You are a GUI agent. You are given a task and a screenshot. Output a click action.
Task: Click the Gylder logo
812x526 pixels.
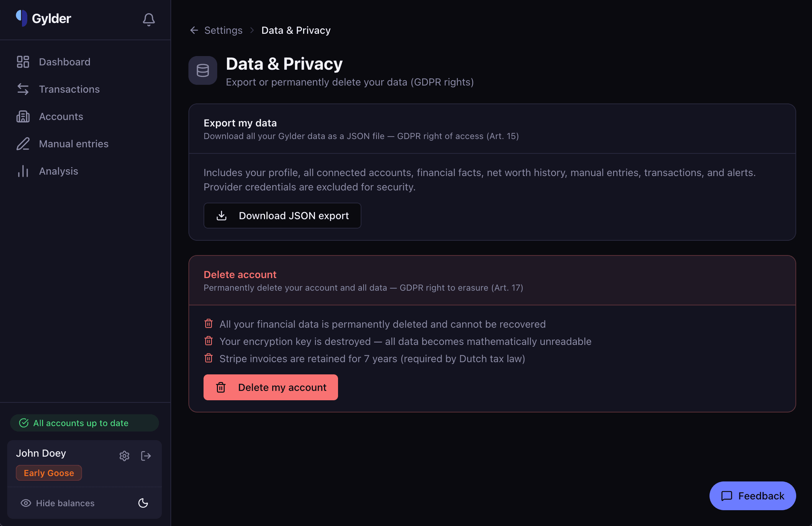(x=43, y=18)
